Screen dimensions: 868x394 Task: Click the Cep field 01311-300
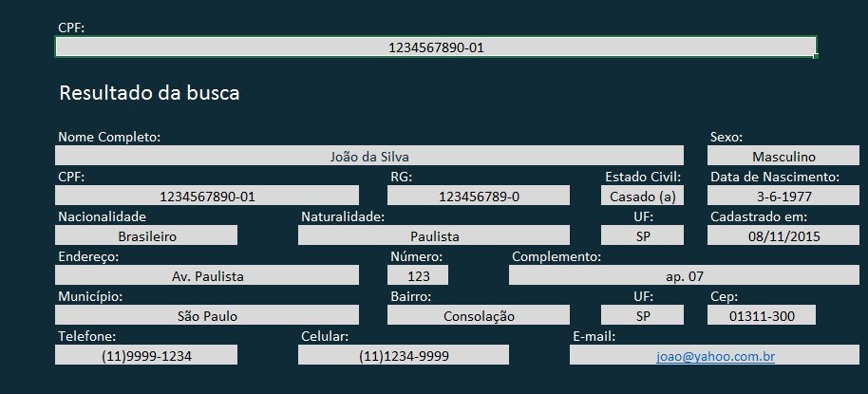click(762, 315)
